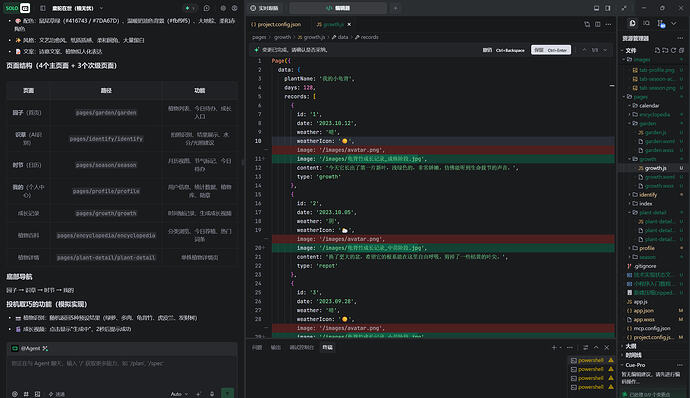Click the new file icon in the explorer

click(x=657, y=50)
